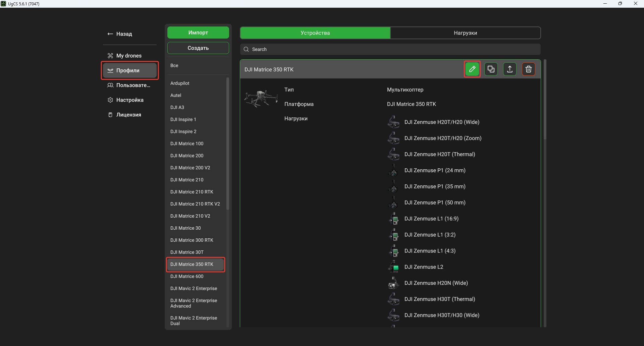
Task: Click the device details panel scrollbar
Action: tap(545, 100)
